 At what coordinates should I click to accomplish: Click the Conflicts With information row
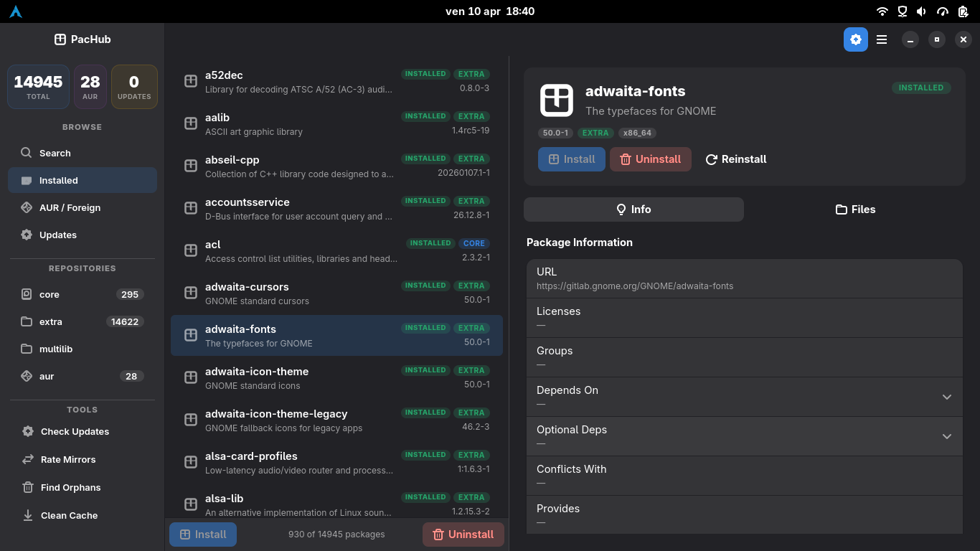(x=745, y=476)
